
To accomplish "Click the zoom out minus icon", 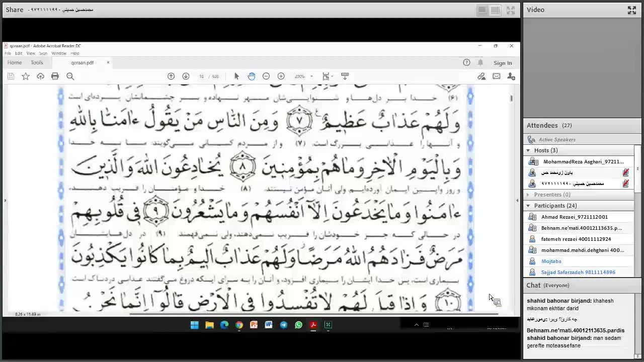I will tap(266, 76).
